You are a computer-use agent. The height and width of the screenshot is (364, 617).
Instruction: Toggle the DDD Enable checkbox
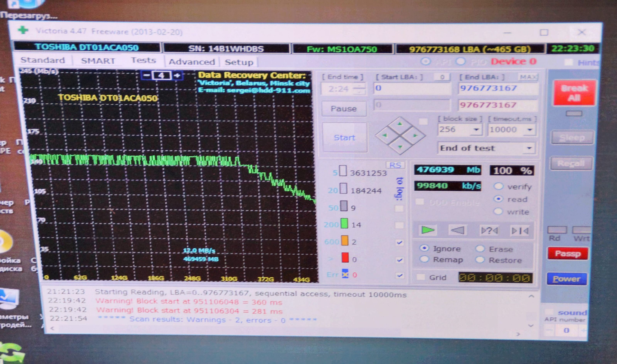click(x=419, y=202)
